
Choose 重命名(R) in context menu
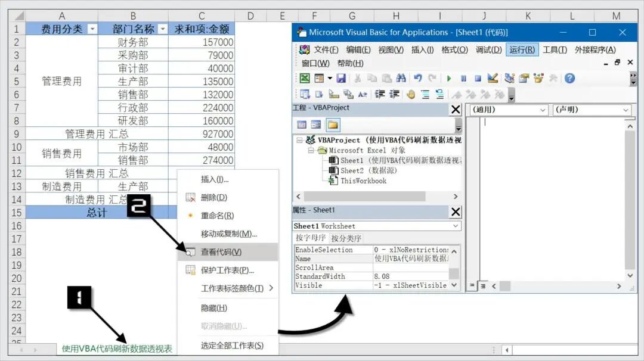tap(228, 216)
